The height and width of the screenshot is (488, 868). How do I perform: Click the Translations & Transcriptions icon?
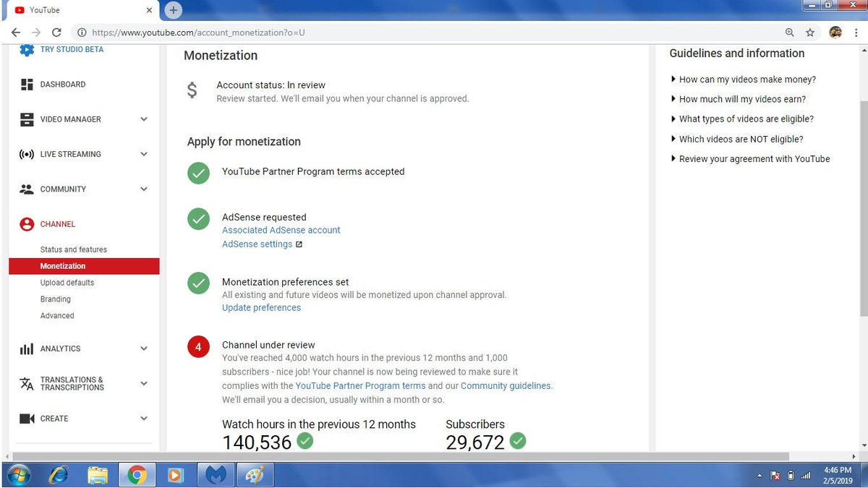point(27,384)
